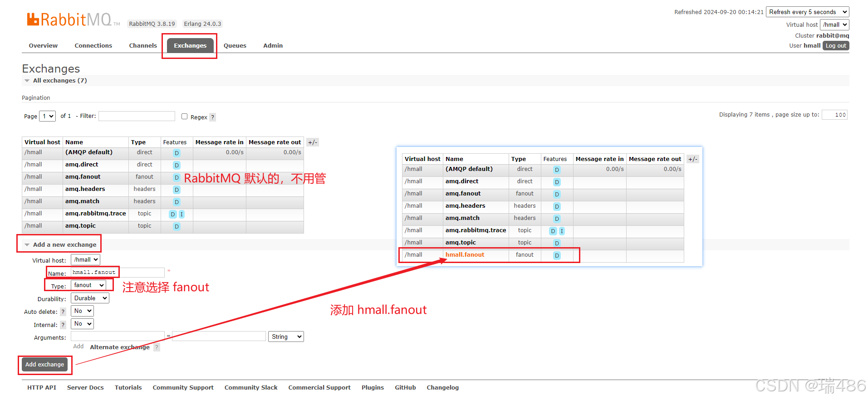
Task: Click the exchange Name input field
Action: (x=118, y=273)
